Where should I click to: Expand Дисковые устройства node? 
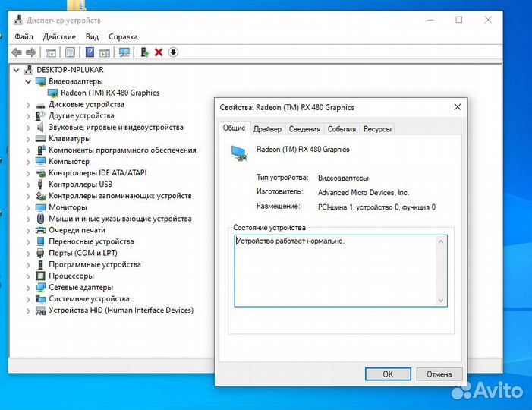point(28,105)
